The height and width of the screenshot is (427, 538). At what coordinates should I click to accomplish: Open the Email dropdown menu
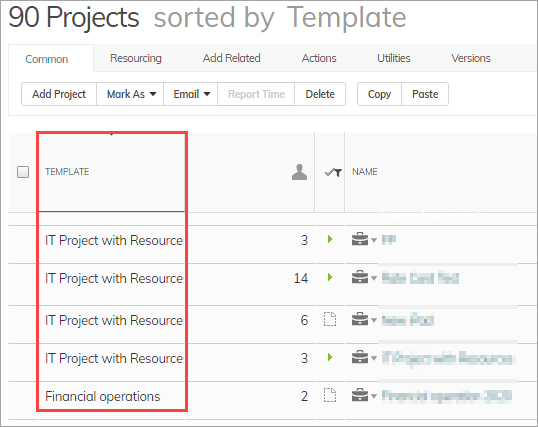(191, 94)
